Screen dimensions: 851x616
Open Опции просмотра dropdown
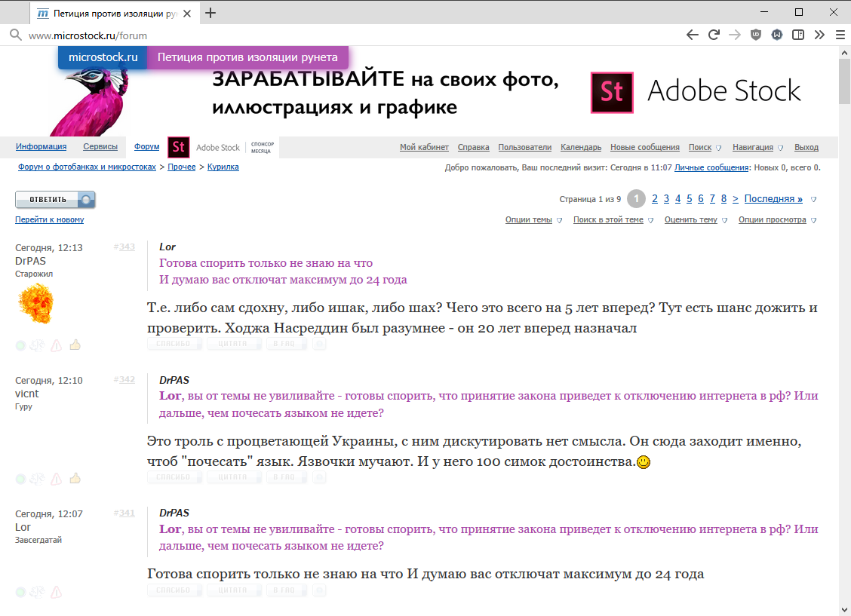pos(777,219)
